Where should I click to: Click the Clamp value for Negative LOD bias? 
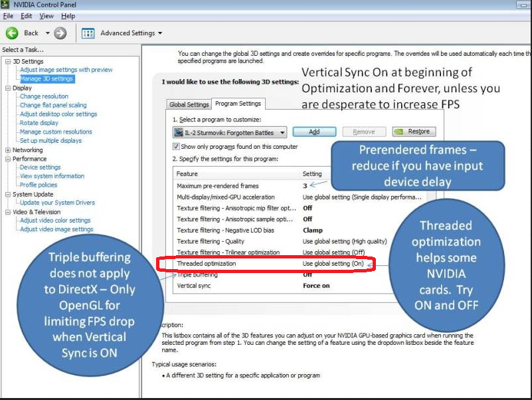point(312,230)
